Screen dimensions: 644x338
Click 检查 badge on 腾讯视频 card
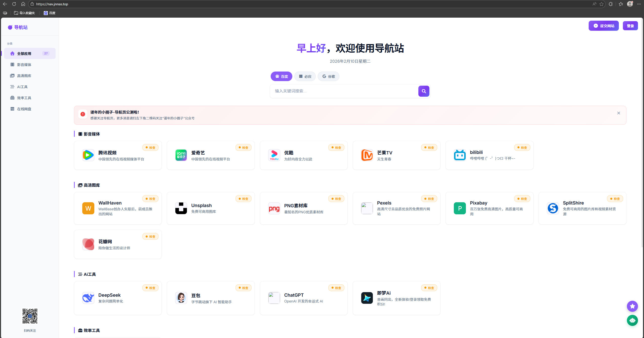(150, 148)
